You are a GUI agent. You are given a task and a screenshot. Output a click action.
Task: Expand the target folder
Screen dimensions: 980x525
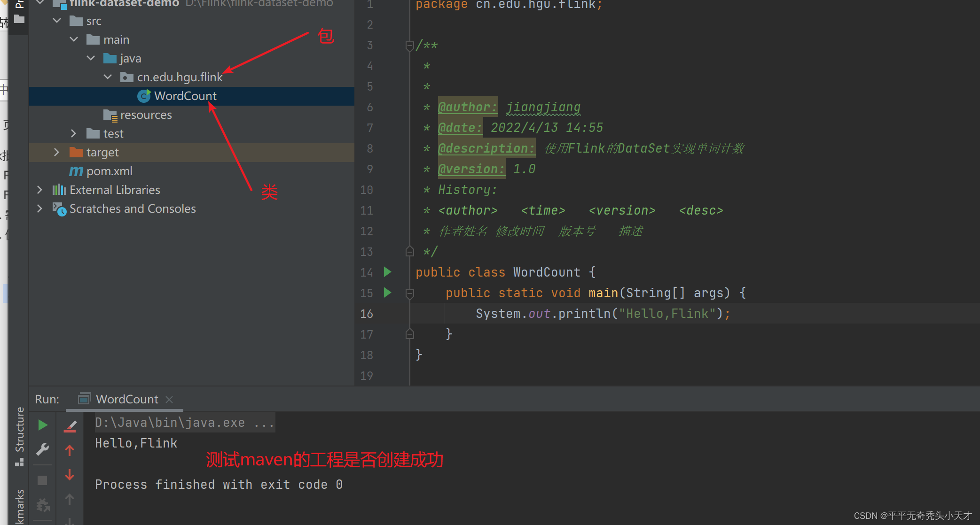(57, 152)
